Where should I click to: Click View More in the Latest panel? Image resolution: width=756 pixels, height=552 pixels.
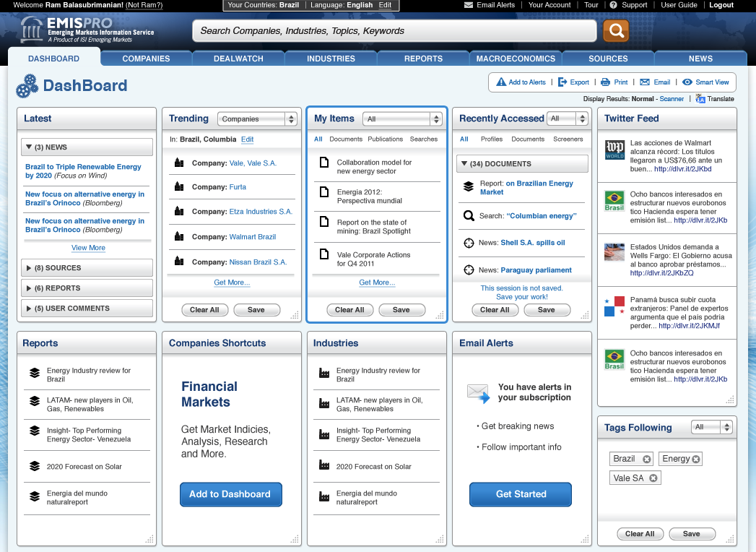88,248
